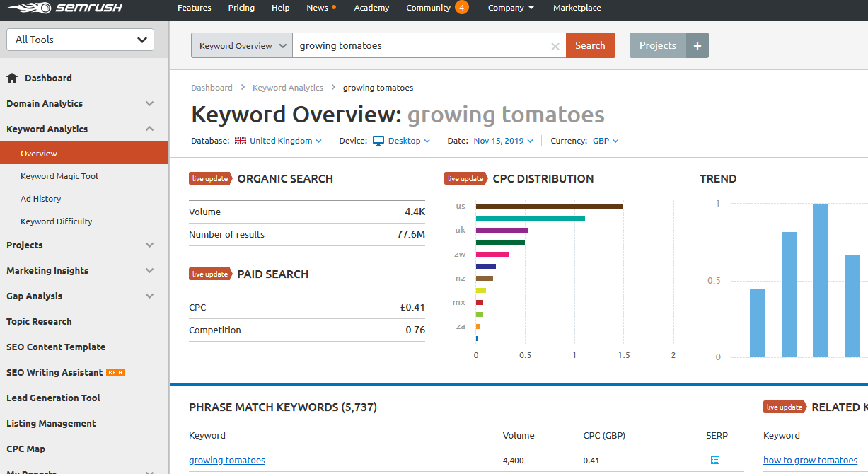The image size is (868, 474).
Task: Sort by Volume column header
Action: 519,435
